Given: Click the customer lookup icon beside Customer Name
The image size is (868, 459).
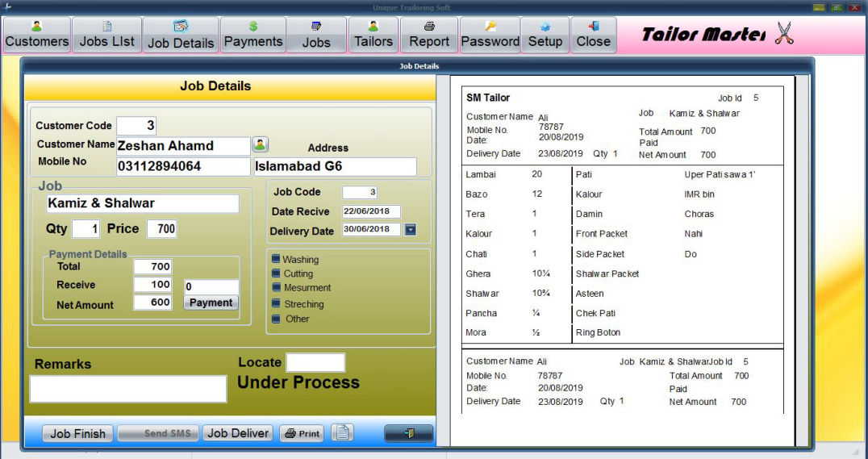Looking at the screenshot, I should (261, 145).
